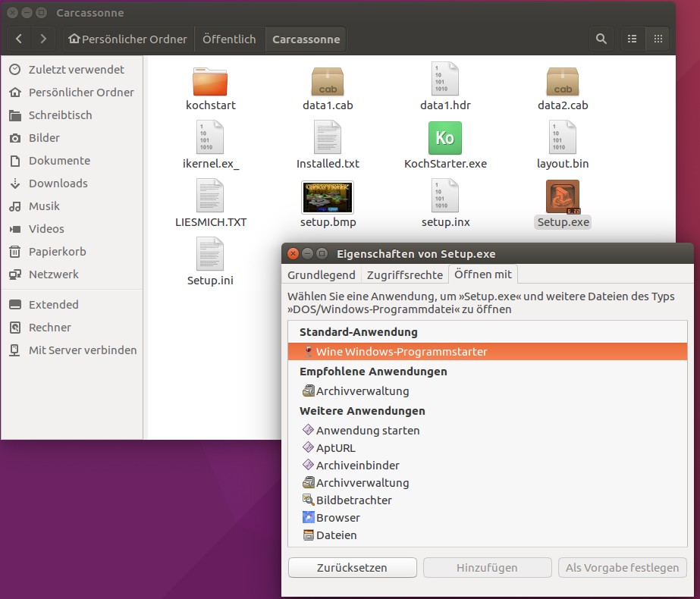Select Archiveinbinder entry
Image resolution: width=700 pixels, height=599 pixels.
tap(488, 465)
